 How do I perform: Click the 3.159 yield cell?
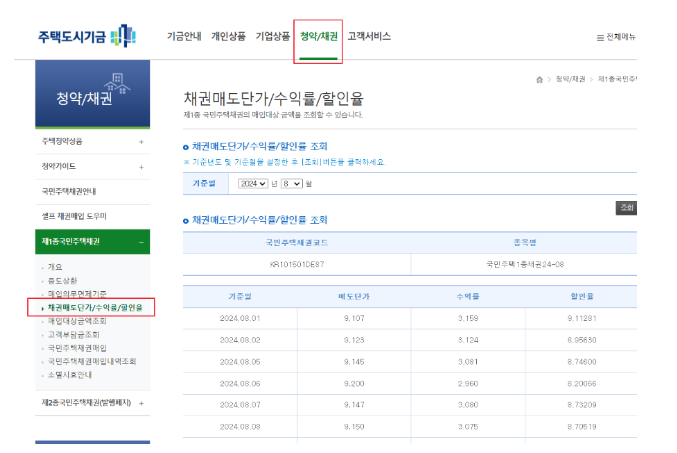pyautogui.click(x=468, y=319)
